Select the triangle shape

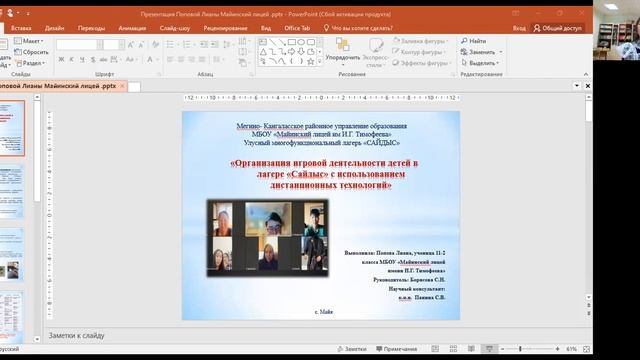point(263,52)
